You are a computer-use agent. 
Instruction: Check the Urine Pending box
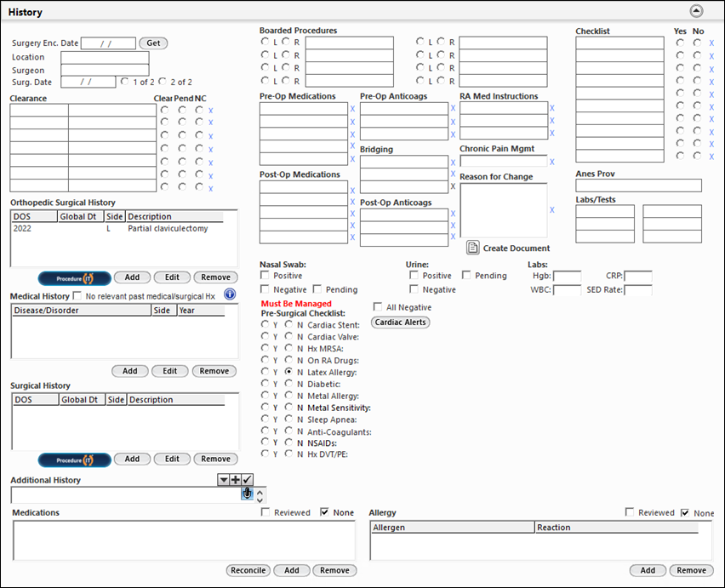(466, 275)
